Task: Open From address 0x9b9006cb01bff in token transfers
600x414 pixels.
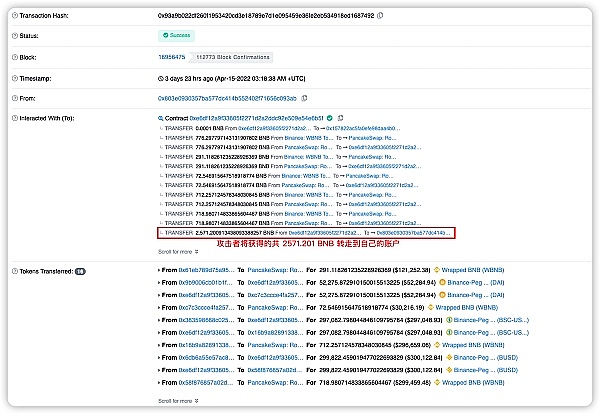Action: [206, 282]
